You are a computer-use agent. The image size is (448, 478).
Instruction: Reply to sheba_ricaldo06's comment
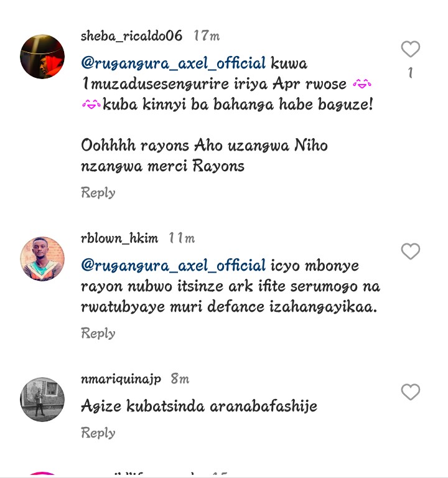pyautogui.click(x=98, y=193)
